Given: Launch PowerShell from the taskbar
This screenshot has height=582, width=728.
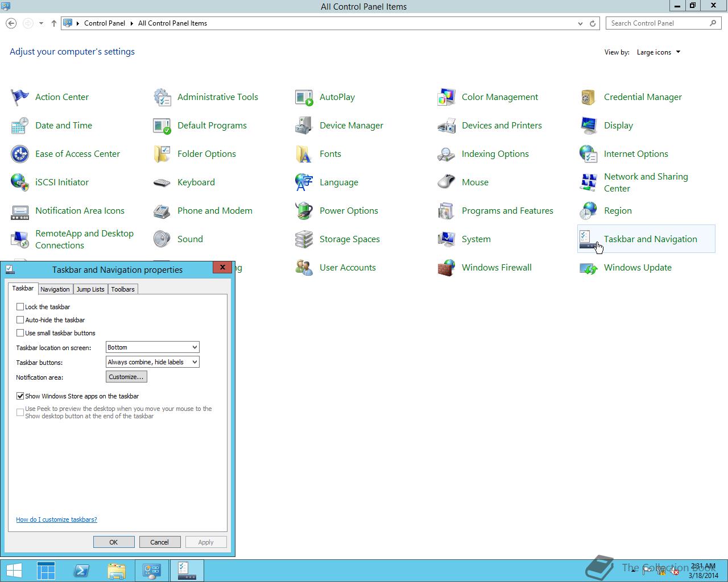Looking at the screenshot, I should pos(81,571).
